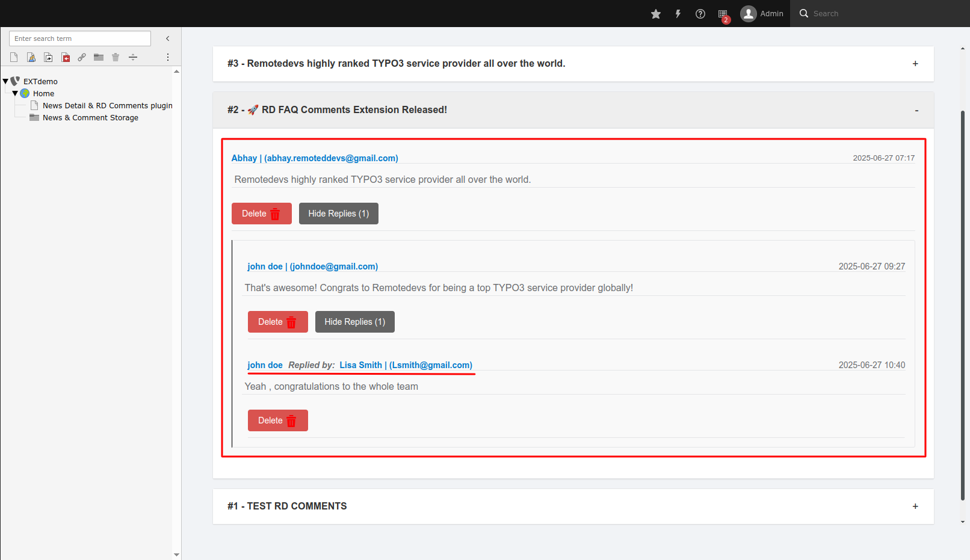This screenshot has height=560, width=970.
Task: Flush caches via the lightning bolt icon
Action: pyautogui.click(x=678, y=13)
